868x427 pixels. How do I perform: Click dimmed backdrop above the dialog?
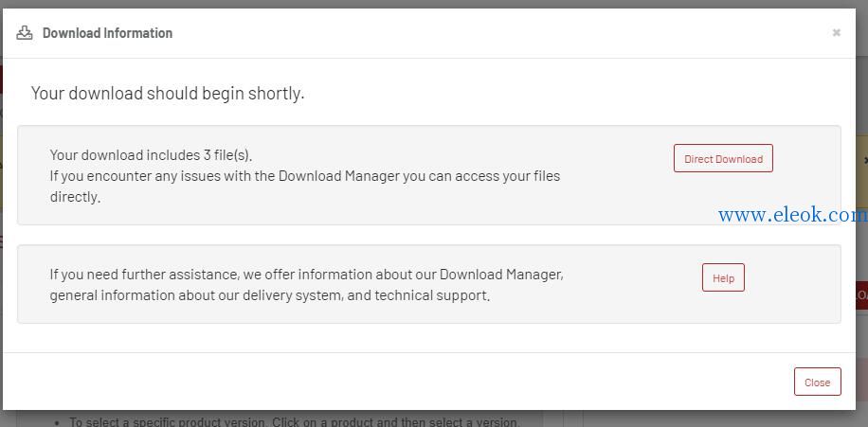point(434,4)
